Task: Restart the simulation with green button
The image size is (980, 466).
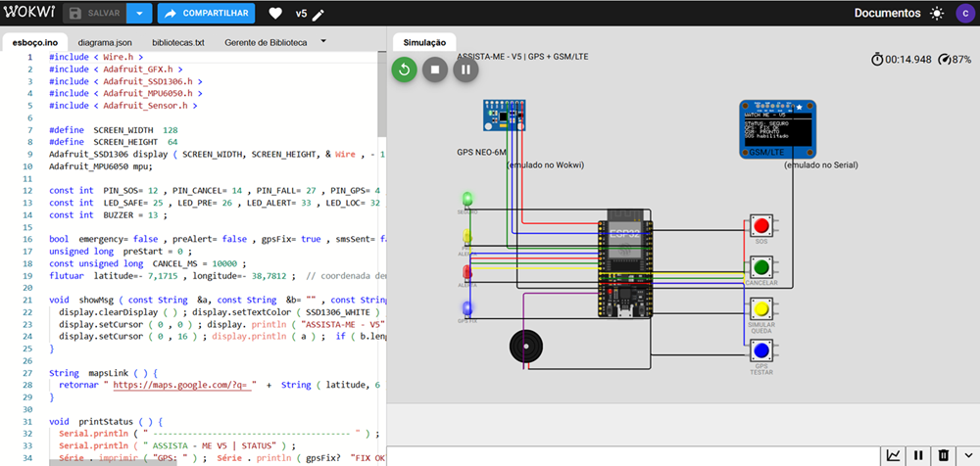Action: (405, 69)
